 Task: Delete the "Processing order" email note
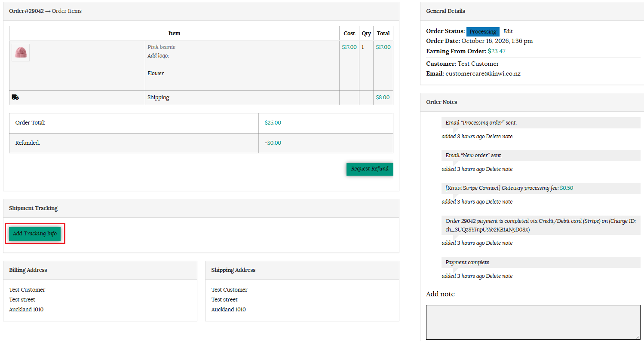tap(499, 137)
